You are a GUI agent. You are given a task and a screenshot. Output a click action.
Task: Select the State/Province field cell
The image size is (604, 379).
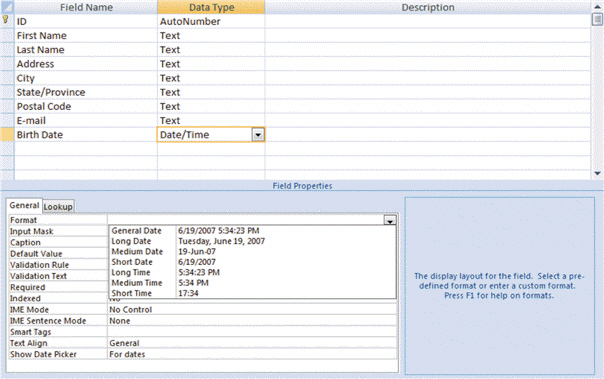click(86, 92)
